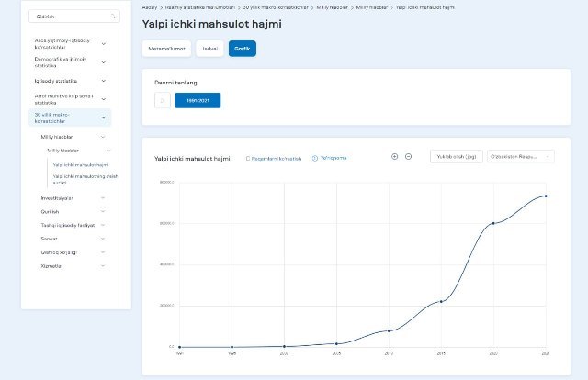The width and height of the screenshot is (588, 380).
Task: Click the search magnifier icon in sidebar
Action: (x=112, y=17)
